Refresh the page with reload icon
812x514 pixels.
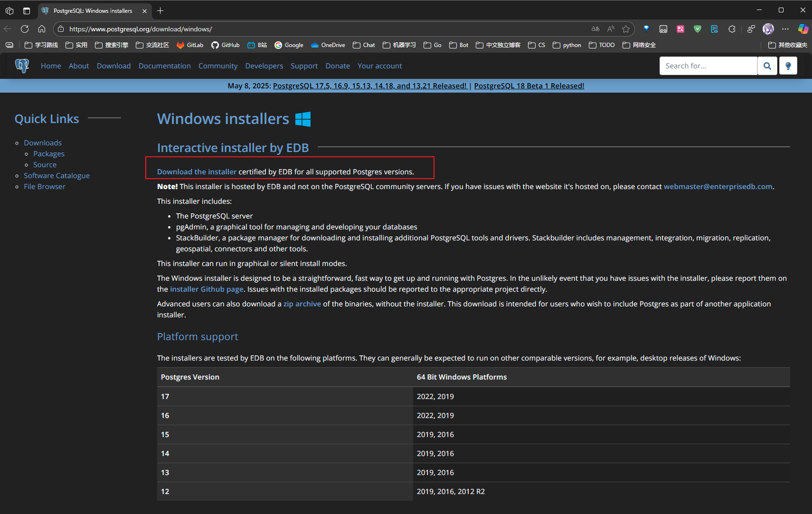[25, 29]
